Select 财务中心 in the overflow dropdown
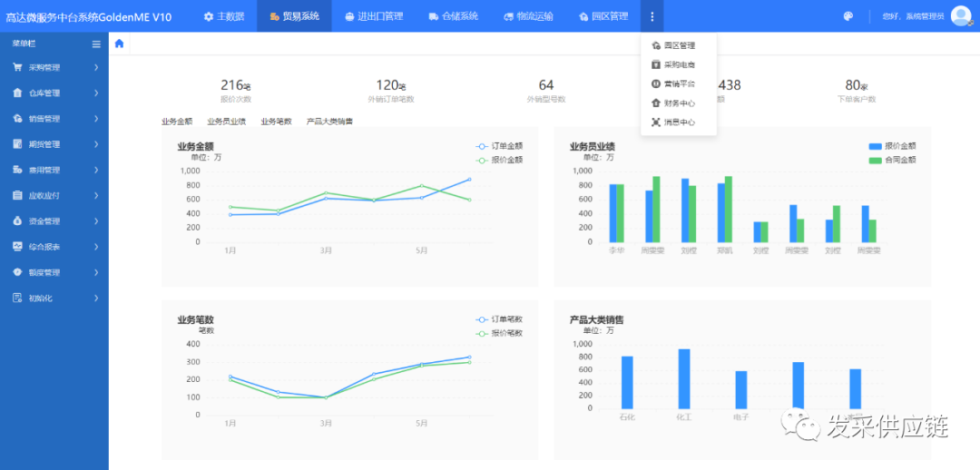The height and width of the screenshot is (470, 980). 679,103
